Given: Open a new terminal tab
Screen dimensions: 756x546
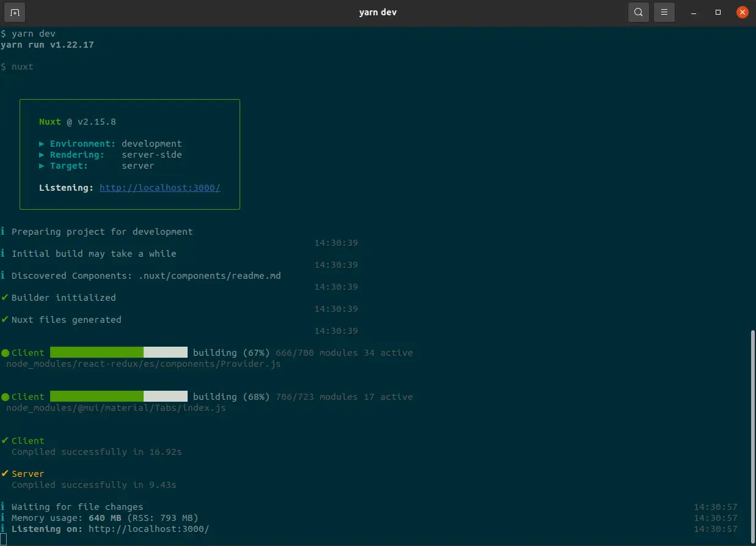Looking at the screenshot, I should [15, 12].
